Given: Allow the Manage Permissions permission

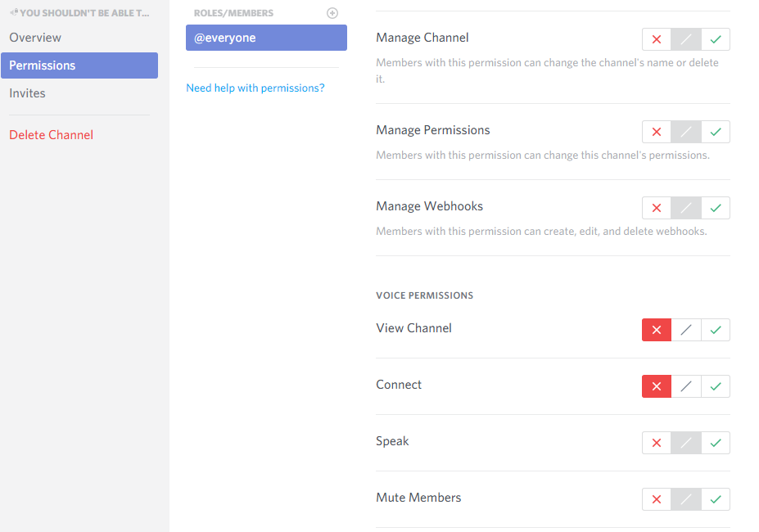Looking at the screenshot, I should pos(715,131).
